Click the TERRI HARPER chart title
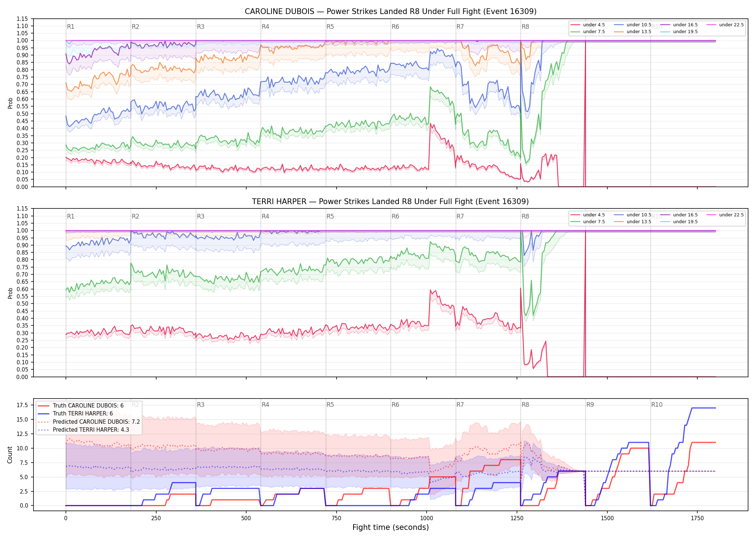 tap(391, 202)
